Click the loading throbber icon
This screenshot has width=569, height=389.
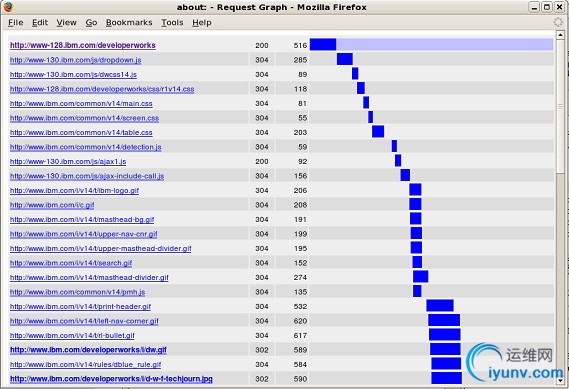click(x=558, y=22)
